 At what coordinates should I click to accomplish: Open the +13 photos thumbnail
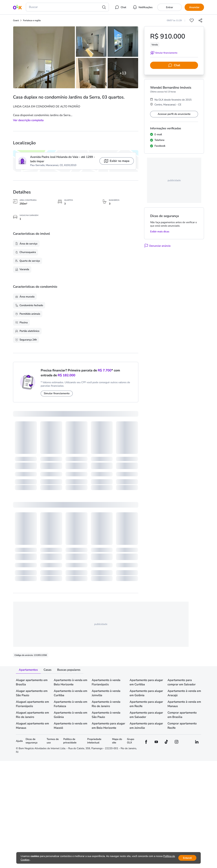click(x=123, y=73)
